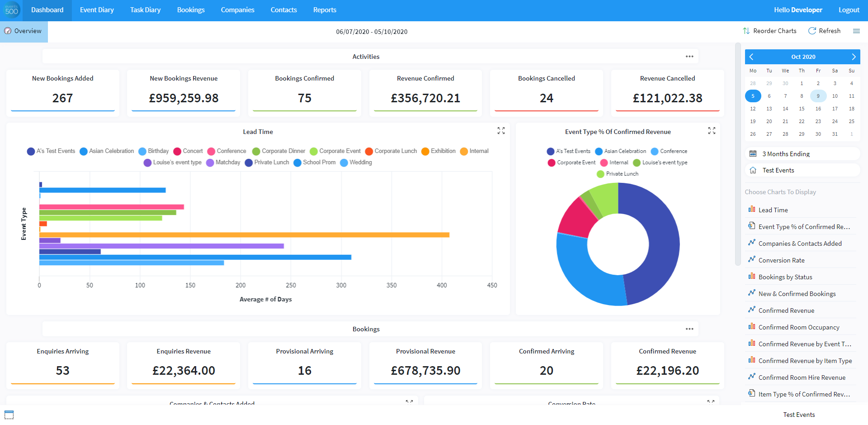
Task: Click the Reorder Charts arrows icon
Action: [x=746, y=31]
